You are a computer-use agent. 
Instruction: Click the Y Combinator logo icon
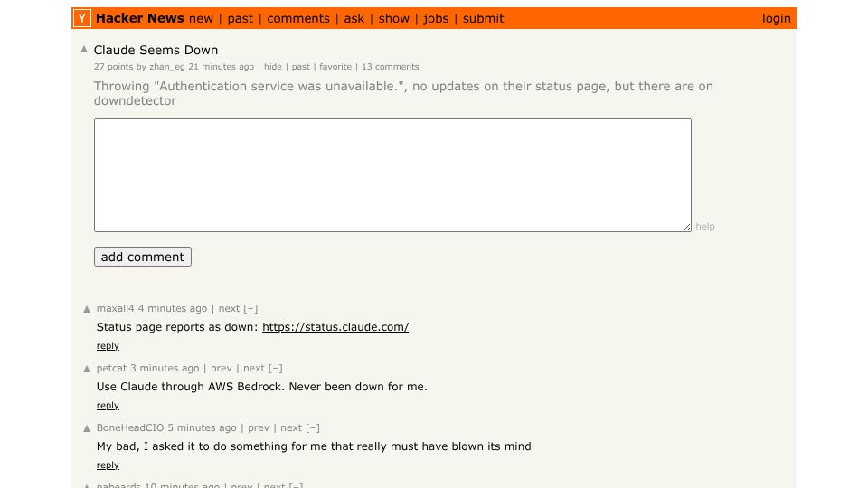click(82, 18)
